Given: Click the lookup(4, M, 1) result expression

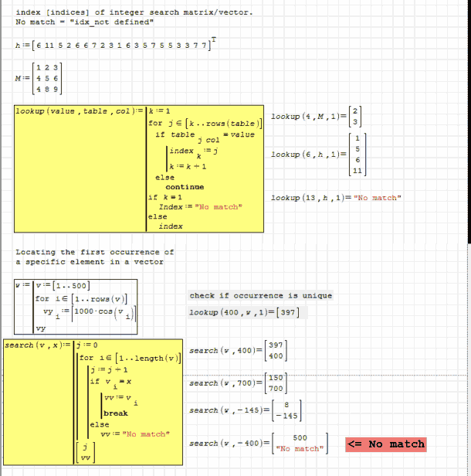Looking at the screenshot, I should click(x=315, y=116).
